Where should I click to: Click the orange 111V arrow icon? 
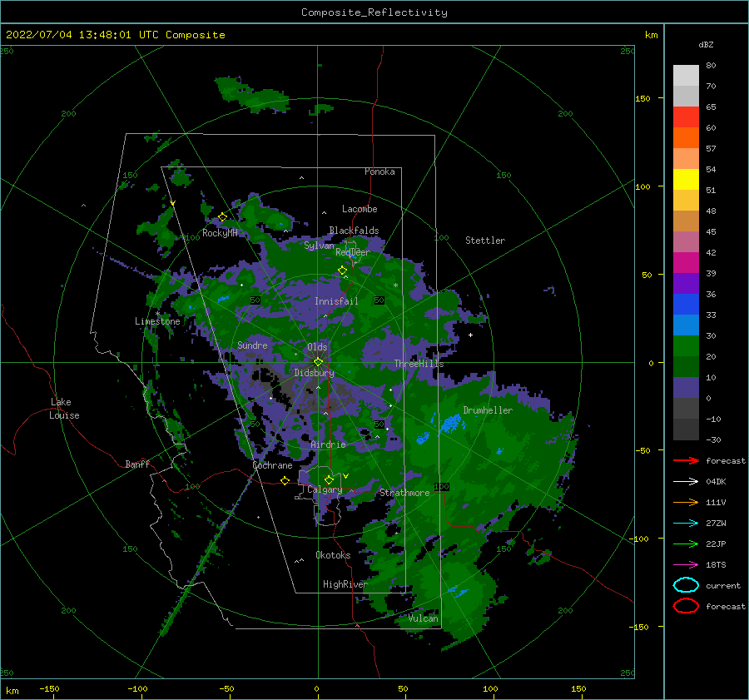pyautogui.click(x=686, y=502)
